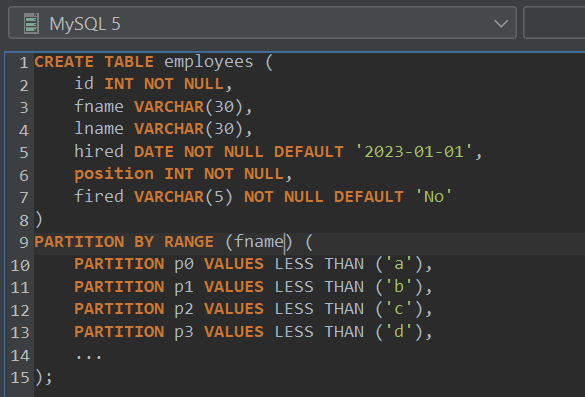Click 'fired' column name
The width and height of the screenshot is (585, 397).
(99, 196)
